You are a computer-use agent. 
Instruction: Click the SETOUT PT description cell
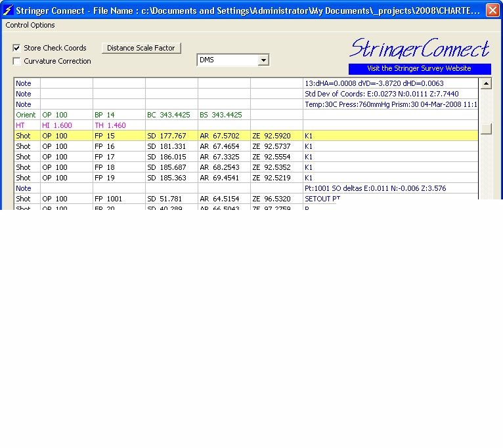(391, 199)
